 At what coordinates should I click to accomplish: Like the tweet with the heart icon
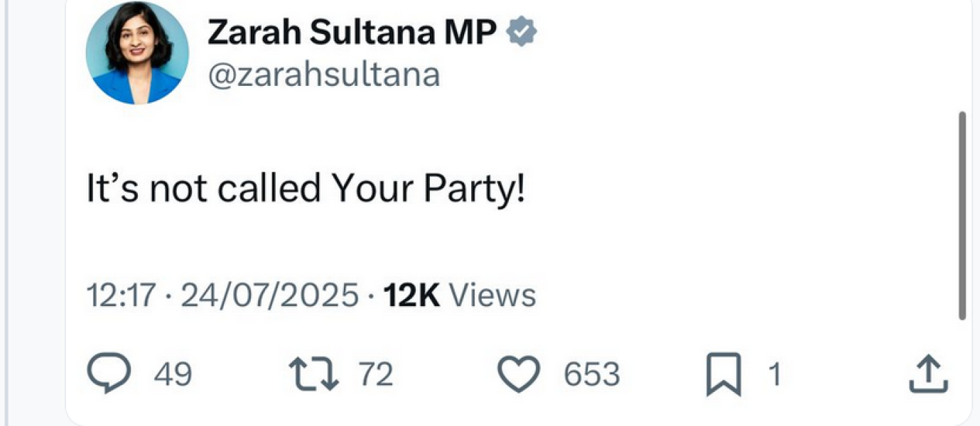tap(519, 375)
